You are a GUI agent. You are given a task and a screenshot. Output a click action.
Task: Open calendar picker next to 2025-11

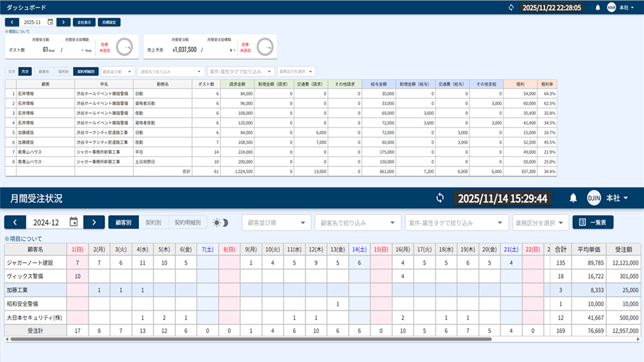click(50, 22)
